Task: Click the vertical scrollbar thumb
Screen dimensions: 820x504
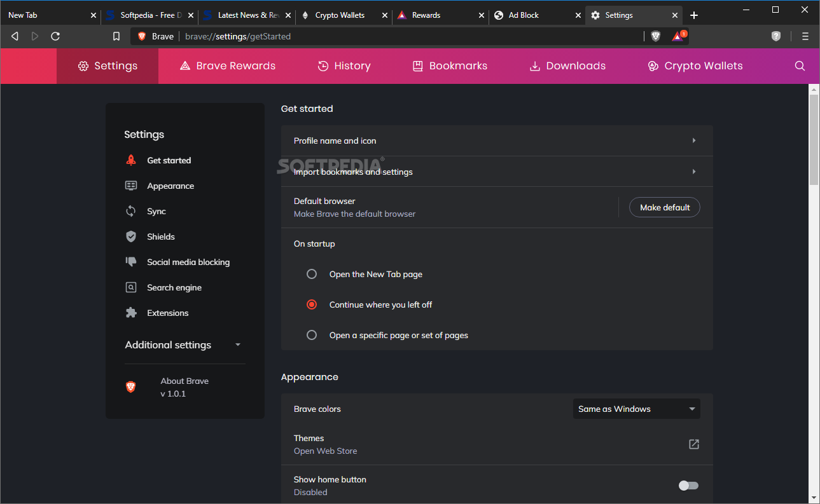Action: (x=814, y=140)
